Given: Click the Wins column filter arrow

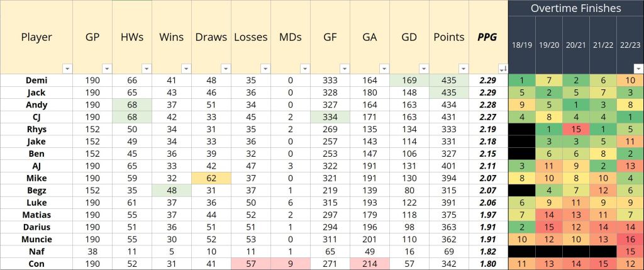Looking at the screenshot, I should click(186, 68).
